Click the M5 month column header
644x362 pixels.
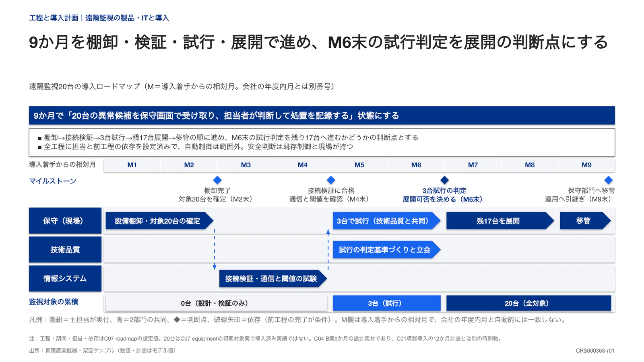point(359,165)
